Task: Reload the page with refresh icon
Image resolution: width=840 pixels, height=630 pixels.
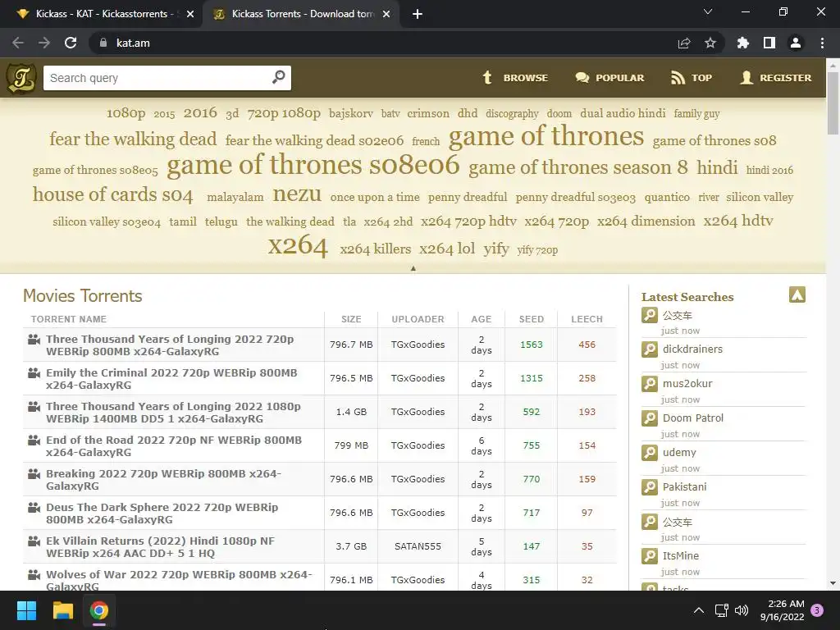Action: [x=71, y=43]
